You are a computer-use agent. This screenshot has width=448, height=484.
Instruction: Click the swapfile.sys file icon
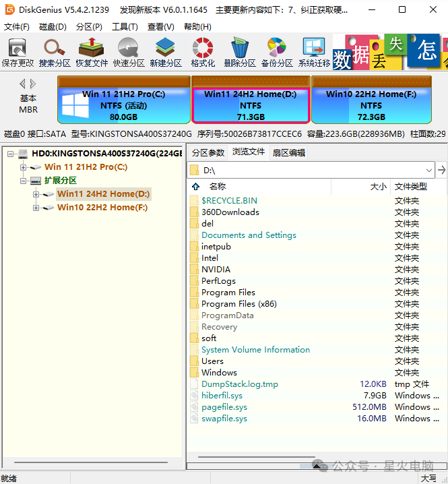coord(194,419)
